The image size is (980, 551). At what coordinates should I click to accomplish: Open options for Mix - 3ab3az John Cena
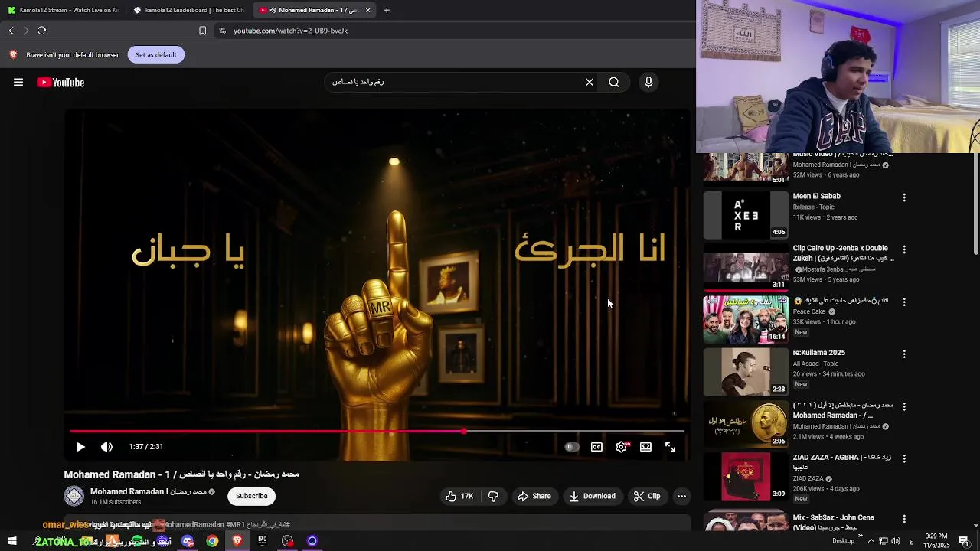click(x=904, y=519)
